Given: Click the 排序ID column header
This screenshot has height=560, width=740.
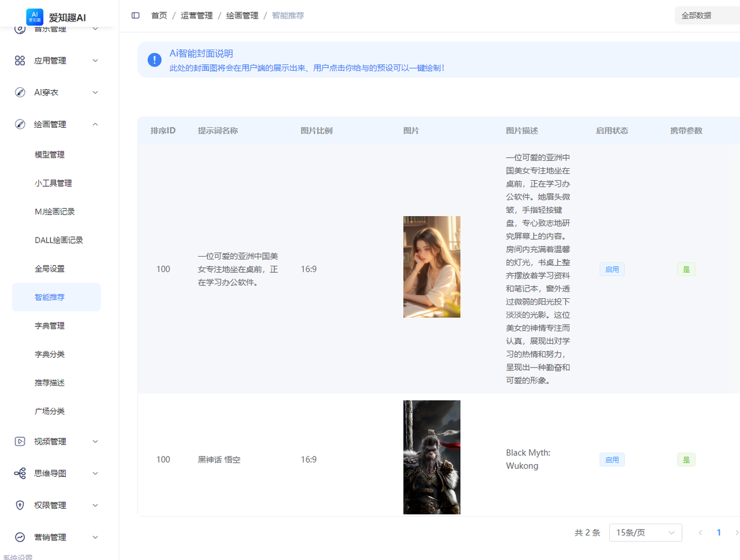Looking at the screenshot, I should pyautogui.click(x=163, y=131).
